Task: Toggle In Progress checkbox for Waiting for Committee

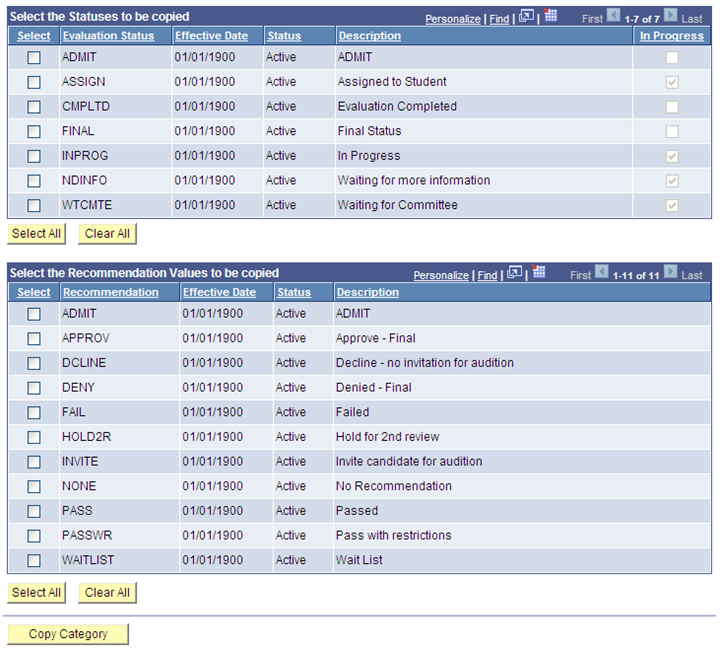Action: [x=672, y=205]
